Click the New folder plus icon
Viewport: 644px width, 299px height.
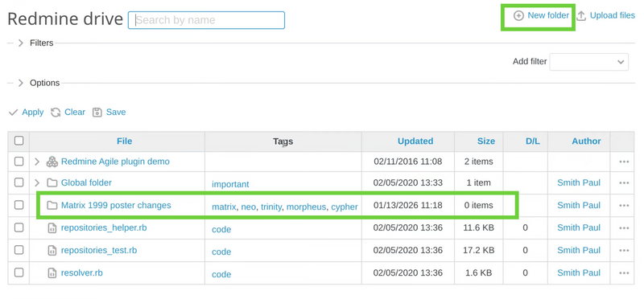[x=518, y=15]
